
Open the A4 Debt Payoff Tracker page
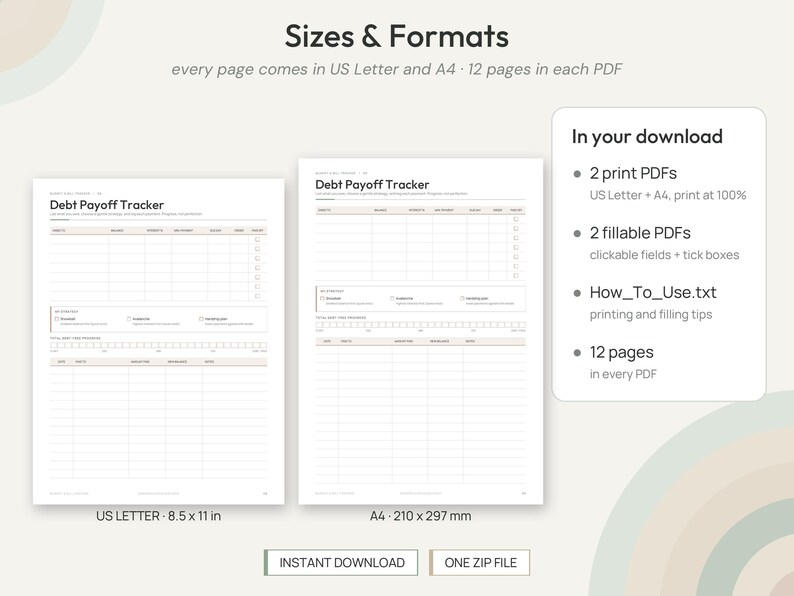[421, 331]
